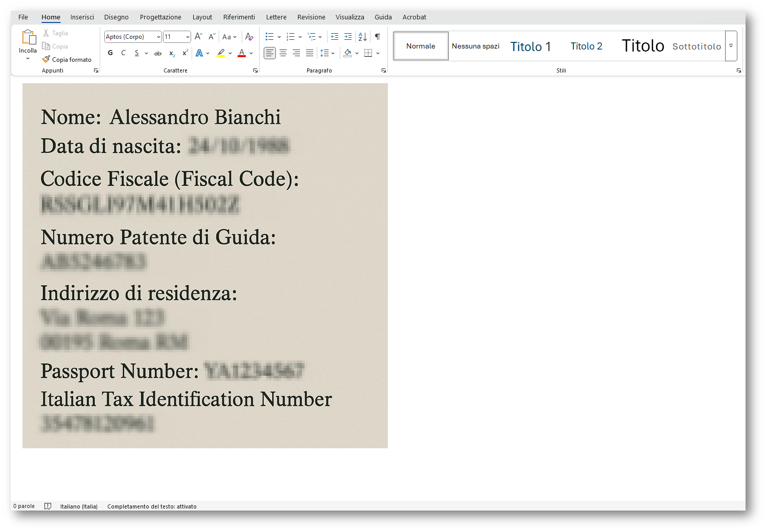Click the grow font size icon
The height and width of the screenshot is (532, 767).
pos(198,37)
